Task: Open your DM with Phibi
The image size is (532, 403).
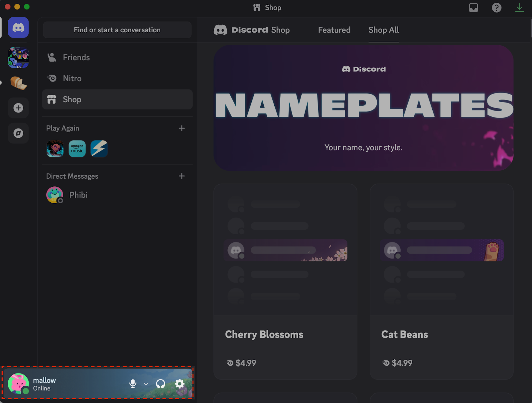Action: click(78, 195)
